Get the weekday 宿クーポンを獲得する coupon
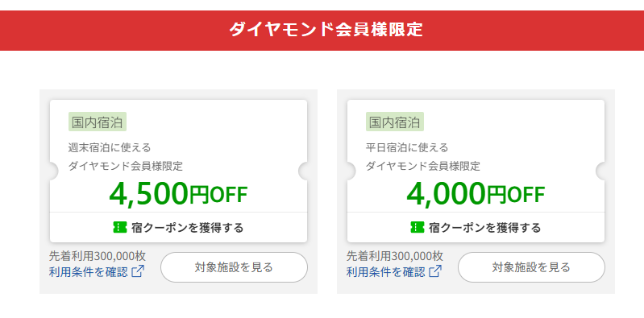The width and height of the screenshot is (644, 318). (x=476, y=227)
